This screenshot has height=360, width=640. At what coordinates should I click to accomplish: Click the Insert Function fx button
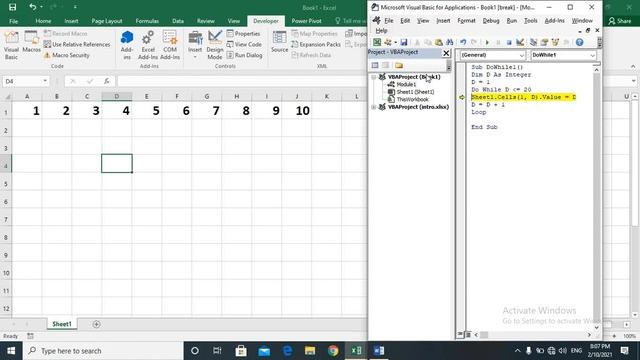[x=107, y=81]
